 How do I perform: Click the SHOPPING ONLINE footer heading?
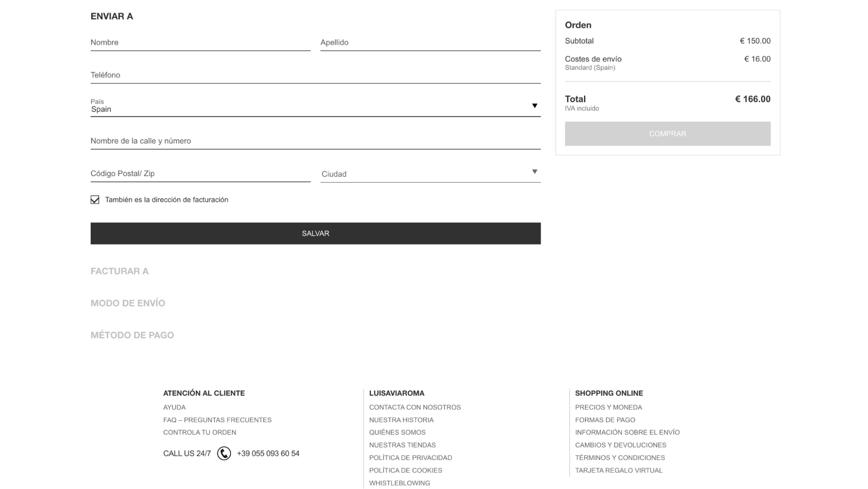point(609,393)
